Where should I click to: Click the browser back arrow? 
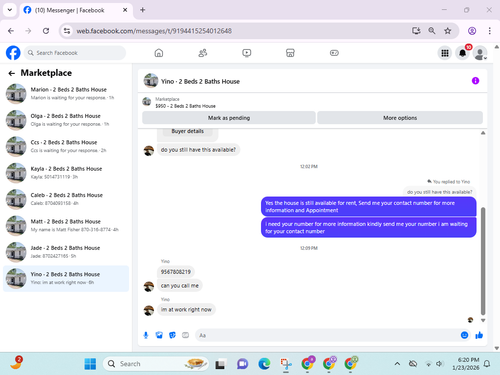(x=11, y=31)
